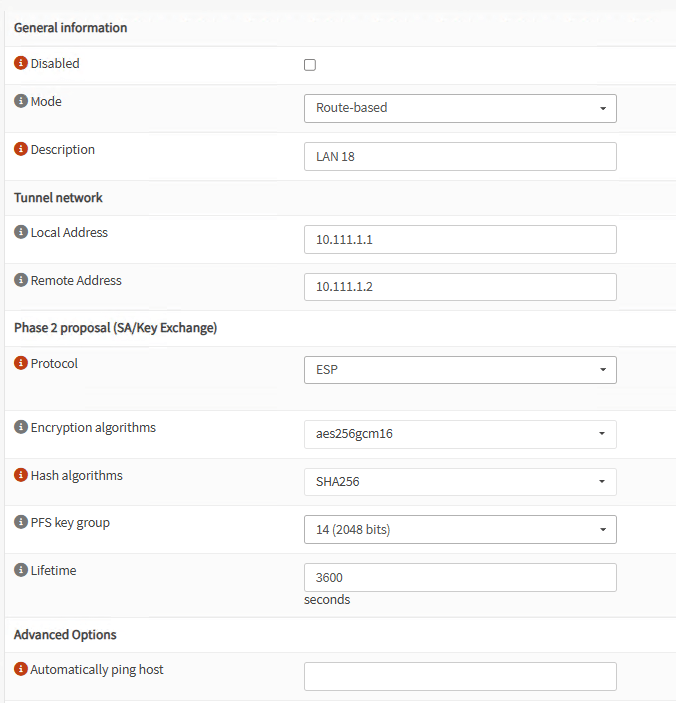
Task: Toggle the Disabled checkbox
Action: point(310,65)
